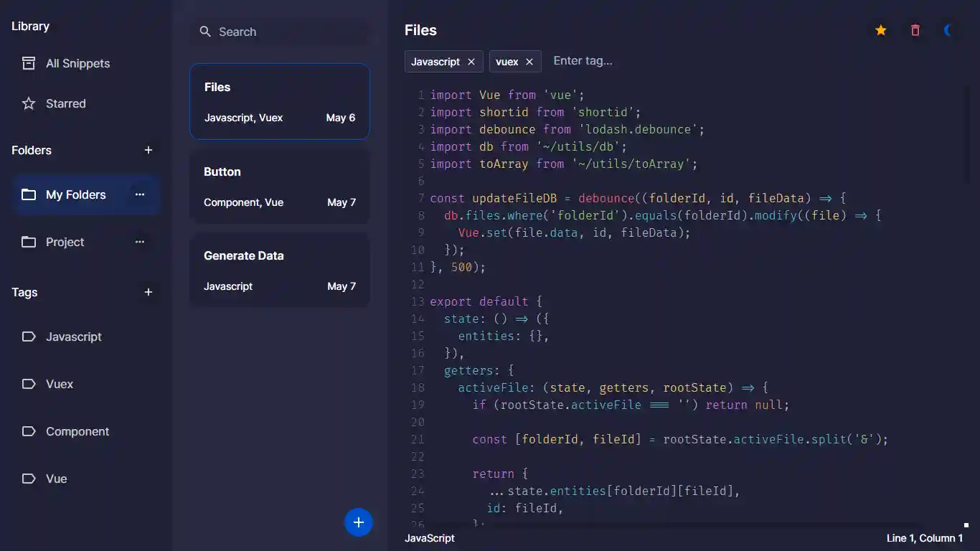Remove the Javascript tag from the snippet
This screenshot has width=980, height=551.
coord(471,62)
